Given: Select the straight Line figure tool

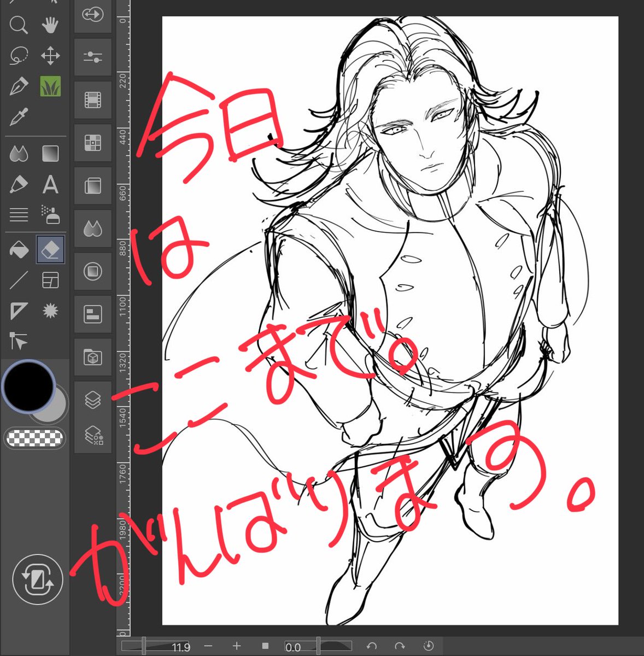Looking at the screenshot, I should (x=19, y=280).
